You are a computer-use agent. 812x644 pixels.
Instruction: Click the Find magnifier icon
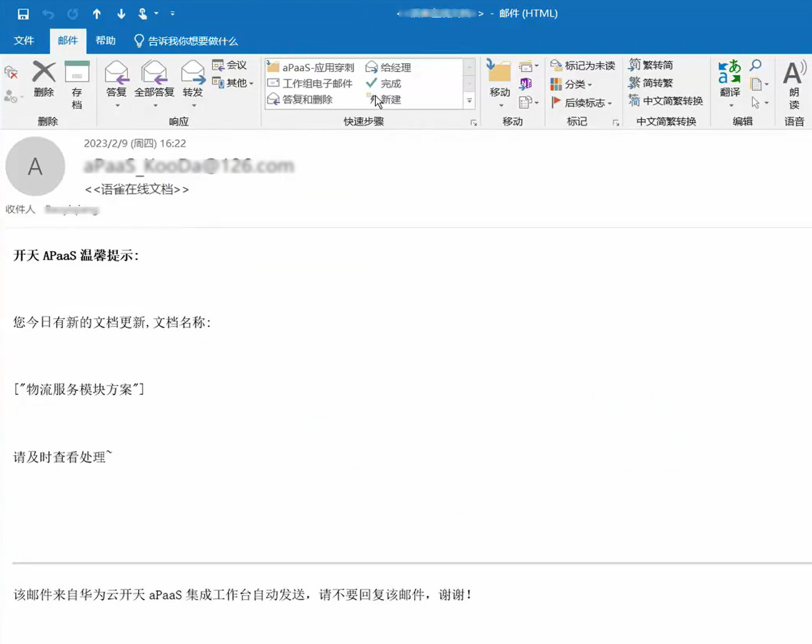pyautogui.click(x=756, y=65)
